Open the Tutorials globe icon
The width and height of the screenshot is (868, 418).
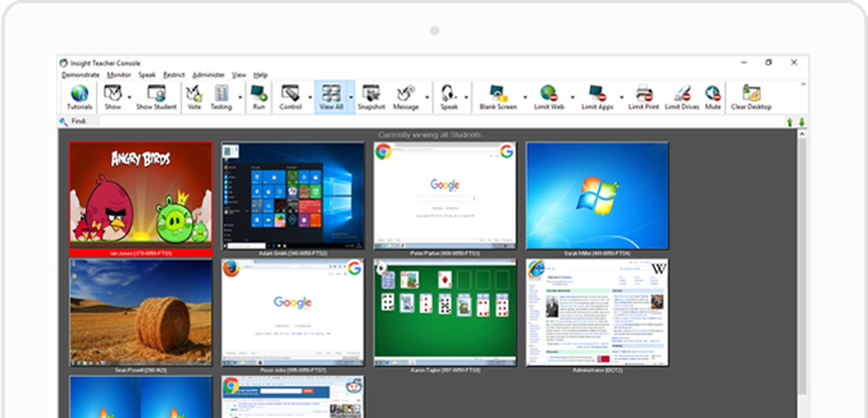(80, 93)
